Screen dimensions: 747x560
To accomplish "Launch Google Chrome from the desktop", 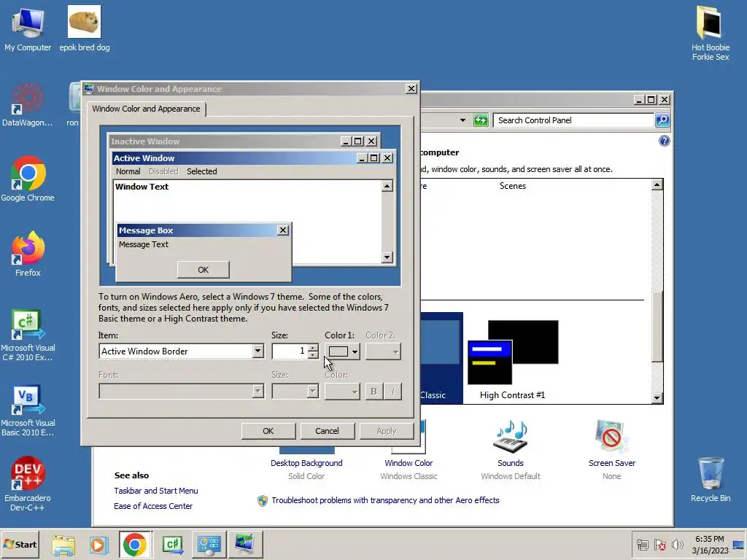I will pyautogui.click(x=28, y=179).
